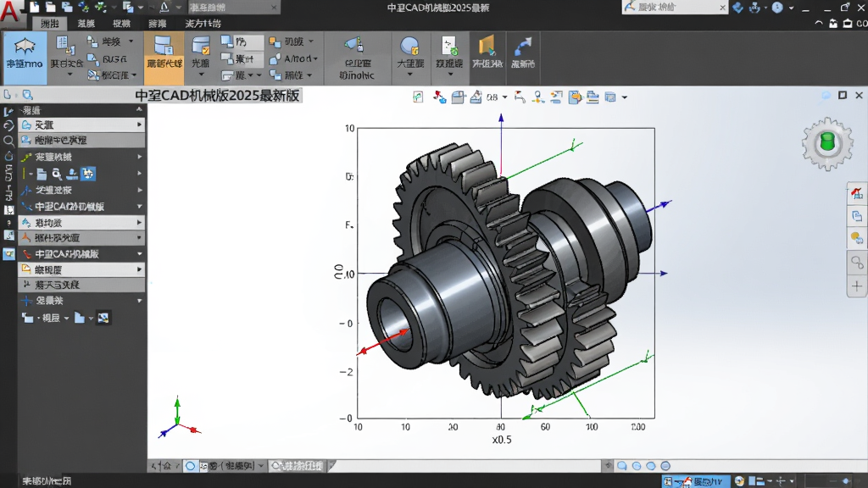Open the dropdown arrow ending the viewport toolbar

click(625, 97)
